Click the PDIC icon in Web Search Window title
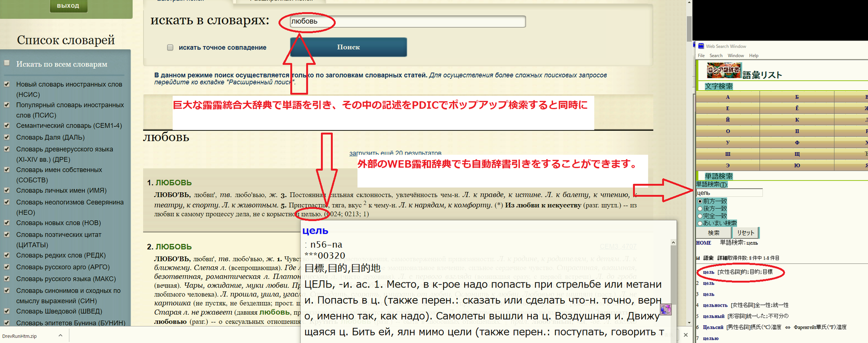Screen dimensions: 868x343 coord(701,46)
